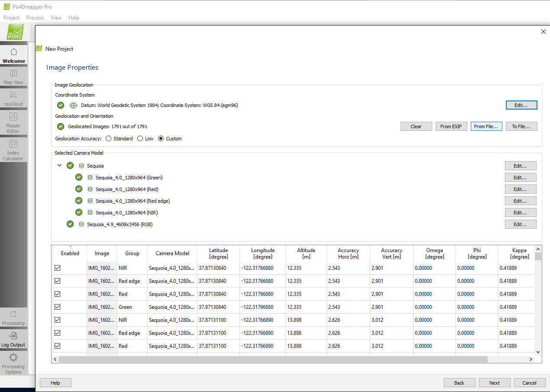Click table scrollbar up arrow

(538, 249)
